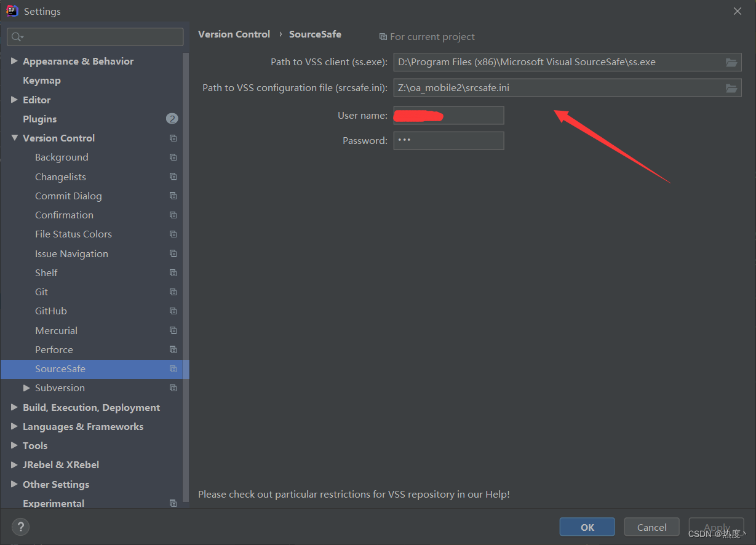756x545 pixels.
Task: Open help via the question mark icon
Action: 20,527
